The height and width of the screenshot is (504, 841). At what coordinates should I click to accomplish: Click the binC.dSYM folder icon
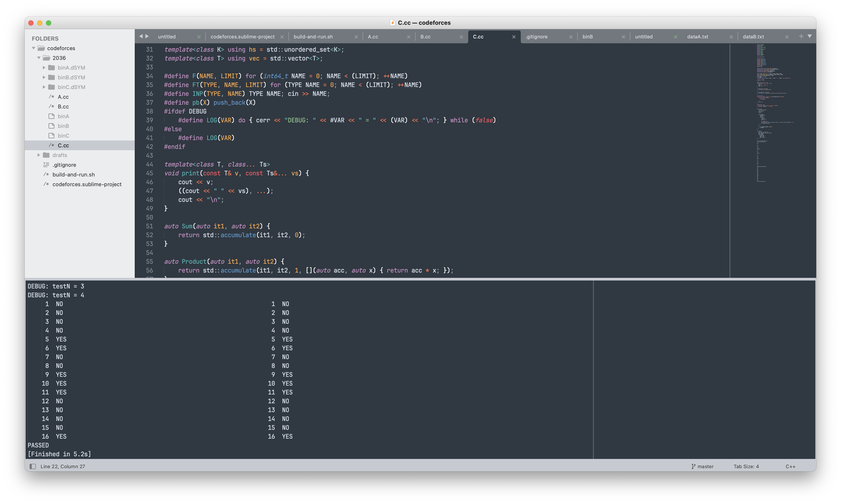52,87
